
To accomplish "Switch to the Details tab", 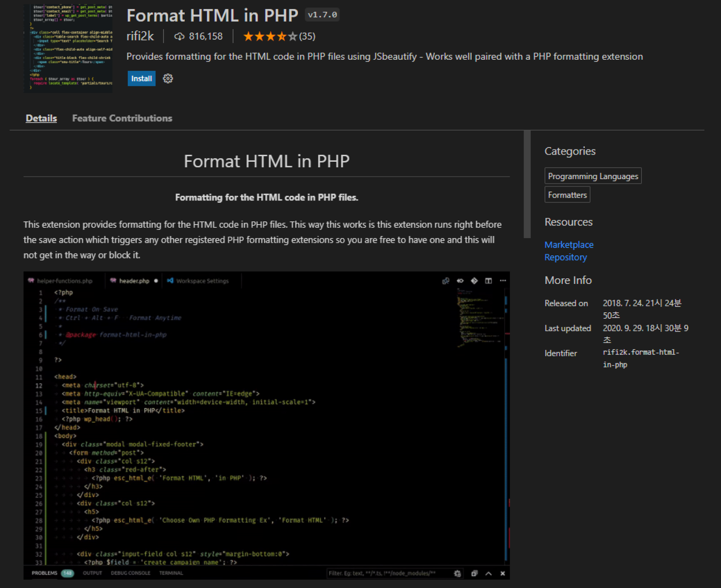I will (41, 118).
